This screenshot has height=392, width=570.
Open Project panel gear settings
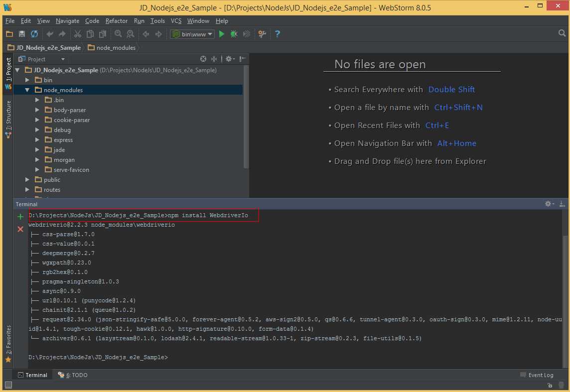click(230, 59)
